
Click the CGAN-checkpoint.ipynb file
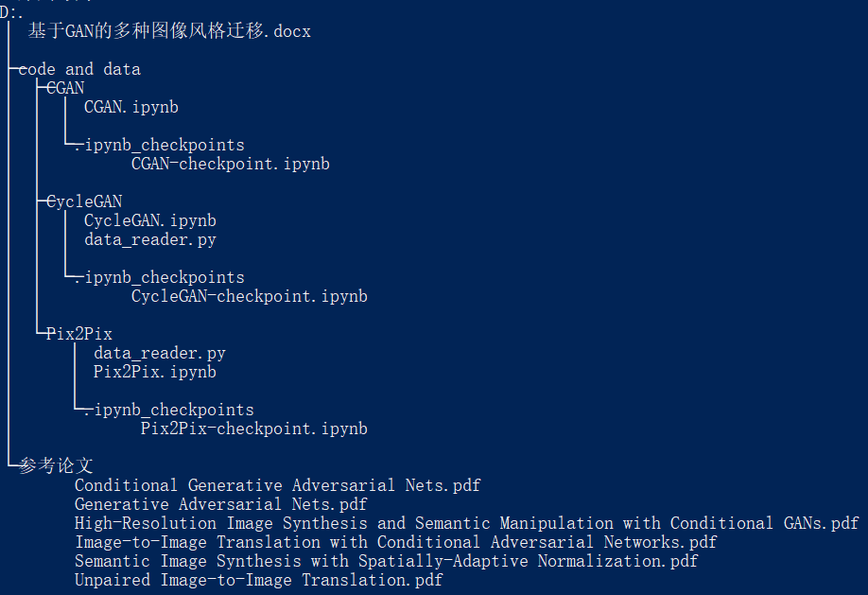230,164
